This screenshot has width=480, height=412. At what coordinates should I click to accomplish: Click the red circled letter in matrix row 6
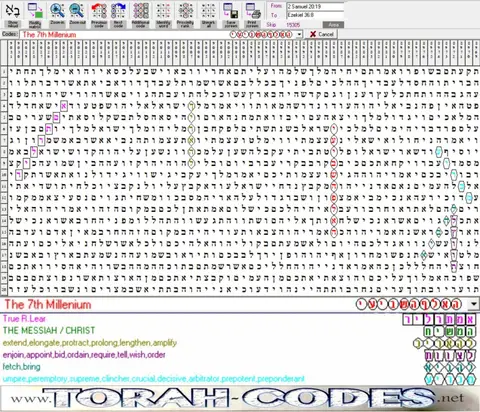tap(334, 129)
